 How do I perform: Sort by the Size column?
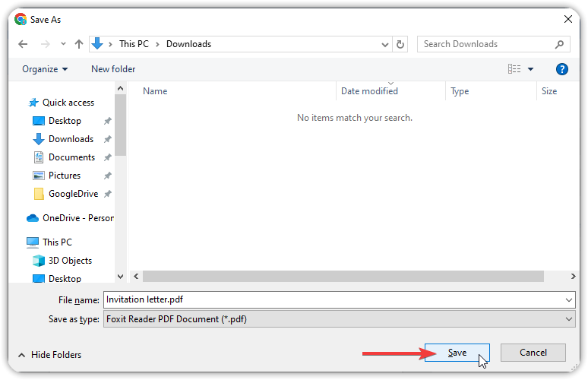(549, 91)
